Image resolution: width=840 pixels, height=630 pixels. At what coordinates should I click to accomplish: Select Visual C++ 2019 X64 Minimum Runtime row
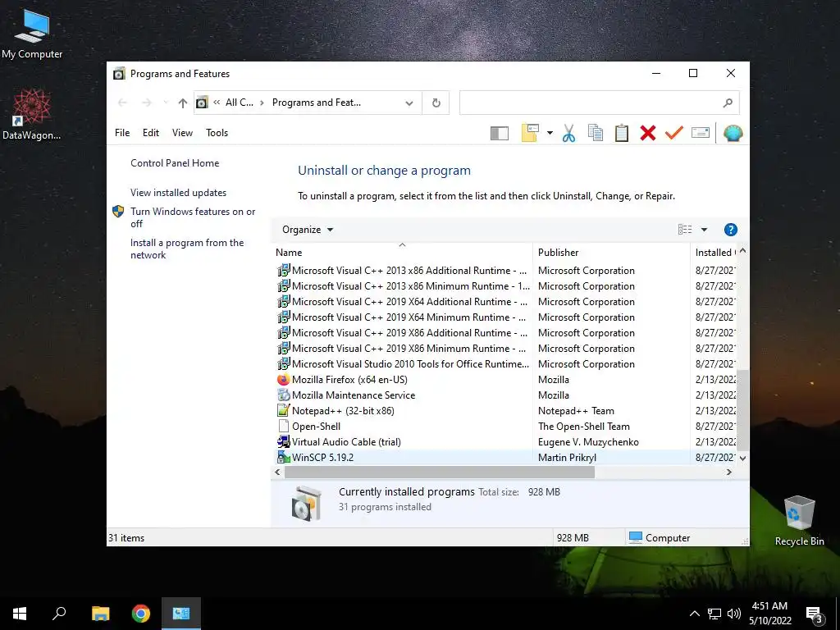(x=504, y=317)
